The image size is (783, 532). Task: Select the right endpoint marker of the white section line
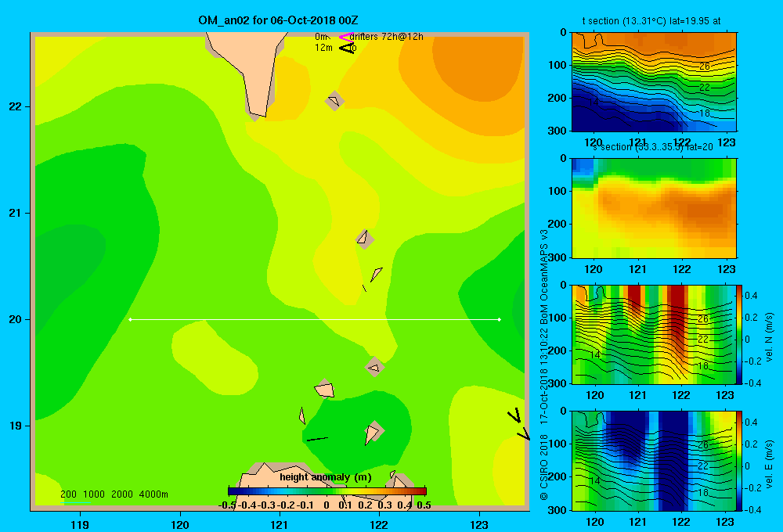pos(499,319)
